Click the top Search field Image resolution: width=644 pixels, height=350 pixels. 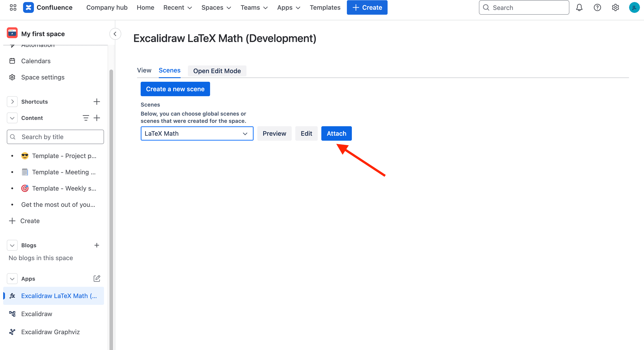524,7
